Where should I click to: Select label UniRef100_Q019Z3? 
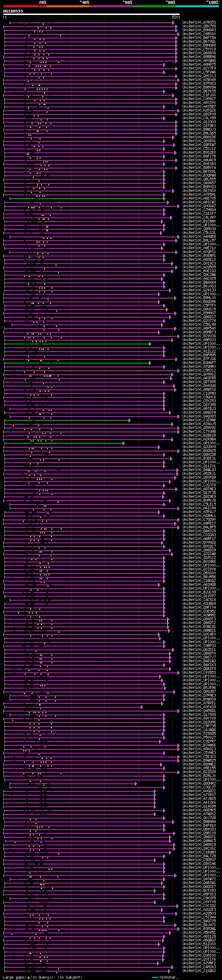tap(199, 263)
